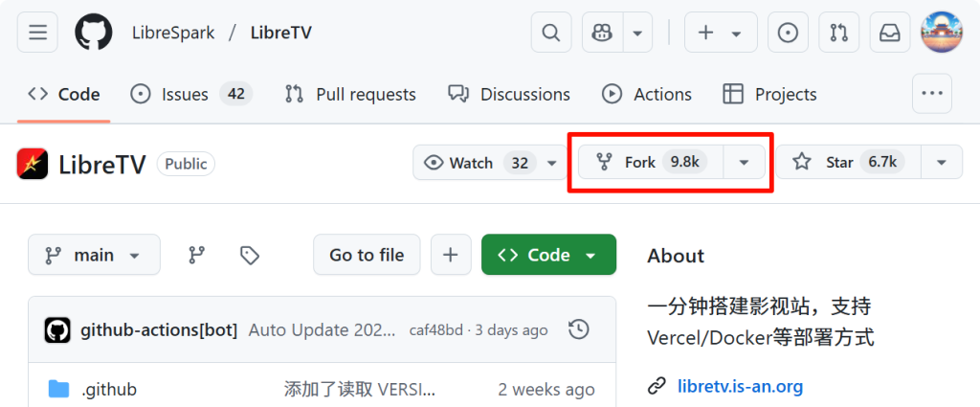Click the About heading
The width and height of the screenshot is (980, 407).
pyautogui.click(x=676, y=256)
